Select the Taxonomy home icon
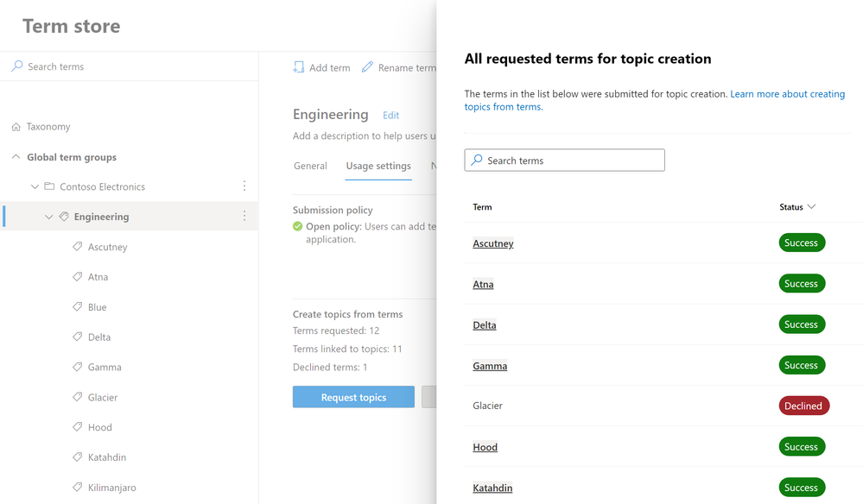 [x=16, y=126]
